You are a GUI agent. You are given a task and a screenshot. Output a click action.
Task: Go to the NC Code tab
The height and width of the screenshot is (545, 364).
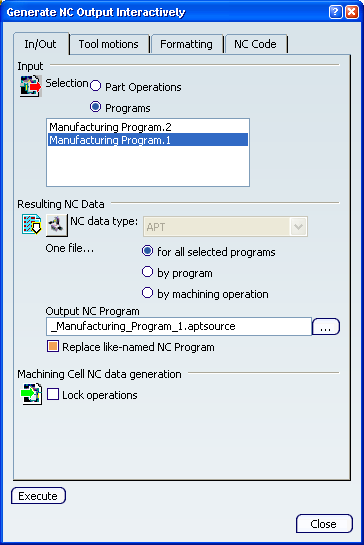pos(256,44)
